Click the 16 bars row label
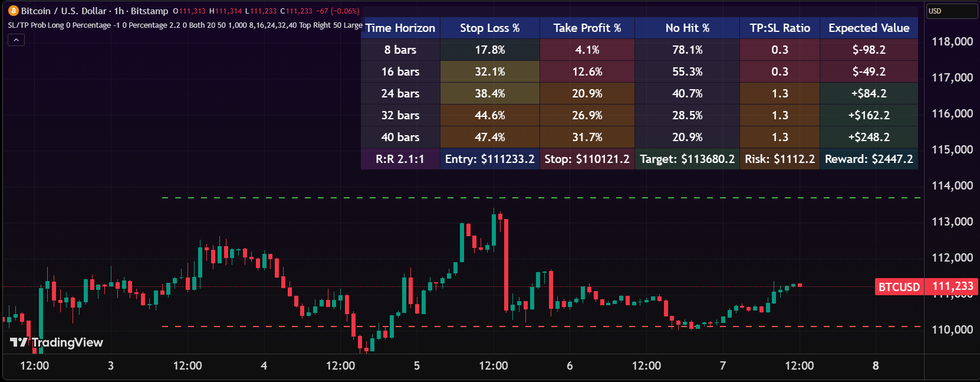The image size is (980, 382). click(x=400, y=71)
